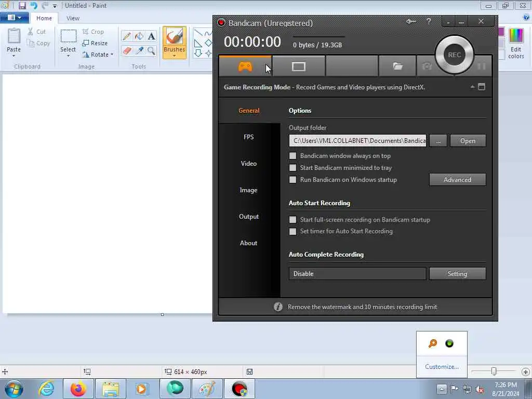The image size is (532, 399).
Task: Click Auto Complete Recording Disable field
Action: pos(357,273)
